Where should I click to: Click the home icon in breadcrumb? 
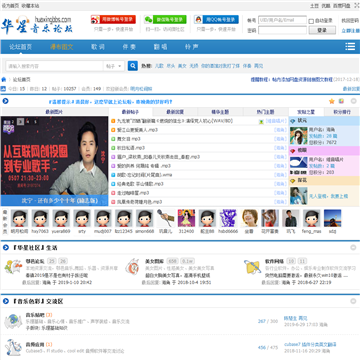click(x=4, y=80)
